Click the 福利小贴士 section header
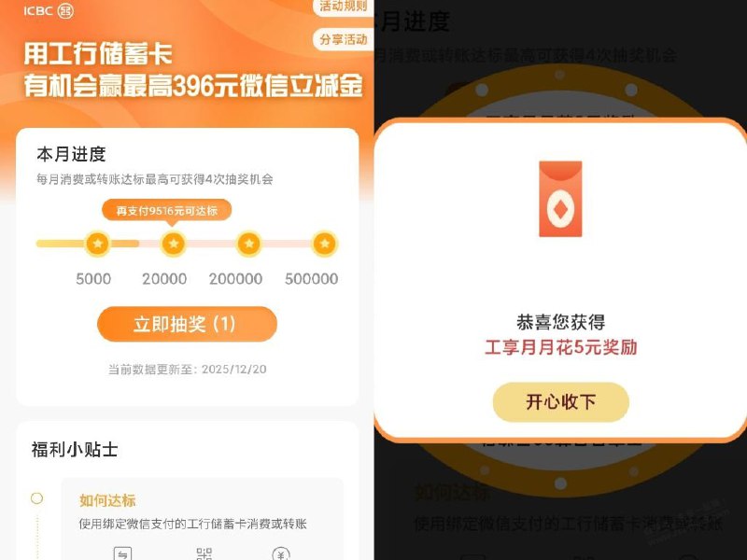The width and height of the screenshot is (747, 560). click(75, 449)
